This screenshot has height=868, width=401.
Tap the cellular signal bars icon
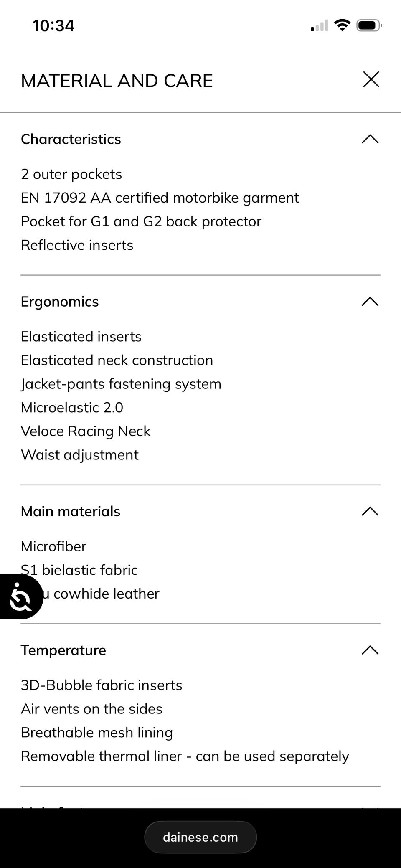pos(320,26)
